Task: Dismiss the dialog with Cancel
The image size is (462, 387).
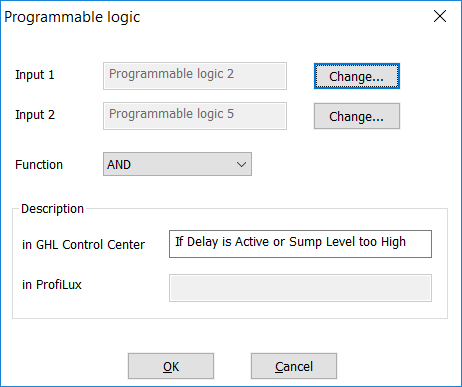Action: (294, 366)
